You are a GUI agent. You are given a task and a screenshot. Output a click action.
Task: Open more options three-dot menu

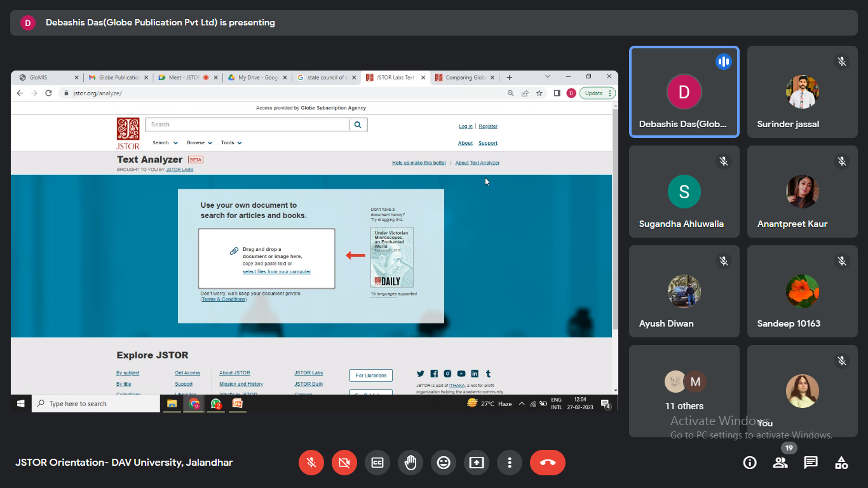click(510, 463)
